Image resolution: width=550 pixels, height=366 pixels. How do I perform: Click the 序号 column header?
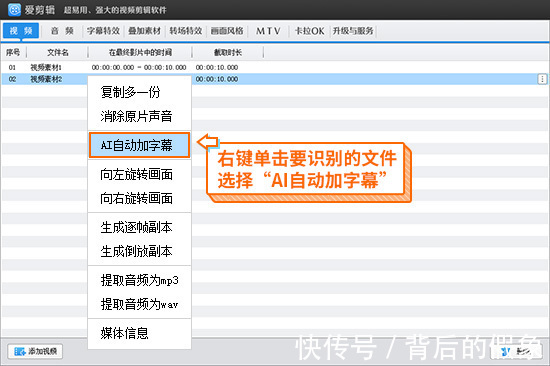13,53
